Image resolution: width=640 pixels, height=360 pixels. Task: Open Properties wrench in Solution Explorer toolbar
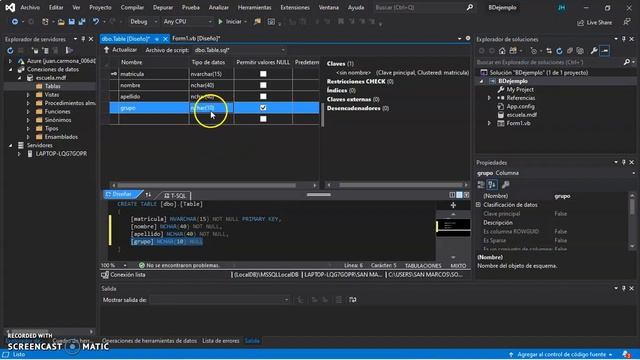pos(594,51)
